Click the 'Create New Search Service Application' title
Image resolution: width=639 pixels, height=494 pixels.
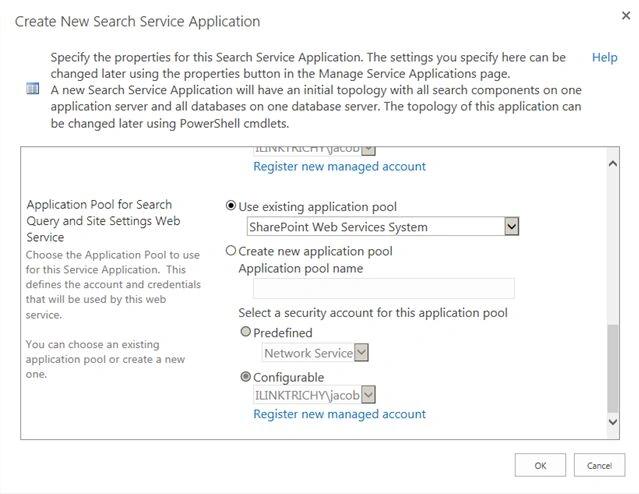(x=137, y=21)
